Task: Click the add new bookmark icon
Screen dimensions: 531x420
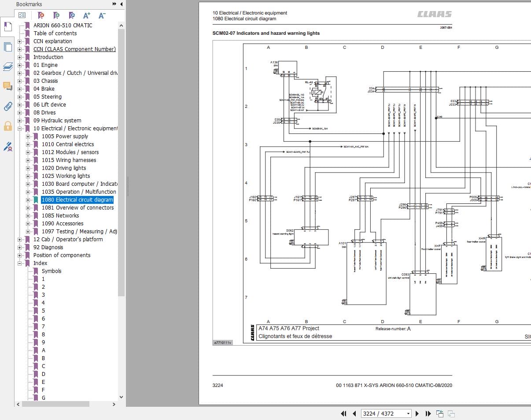Action: [56, 15]
